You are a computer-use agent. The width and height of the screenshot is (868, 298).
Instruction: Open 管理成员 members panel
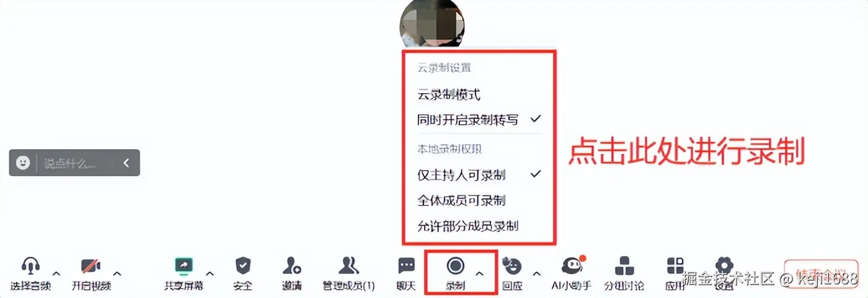[x=348, y=266]
